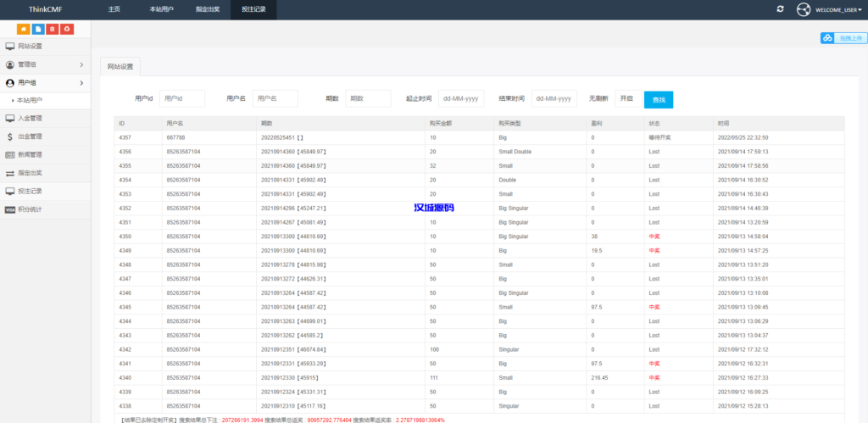The image size is (868, 423).
Task: Click the 拖拽上传 upload button
Action: (849, 38)
